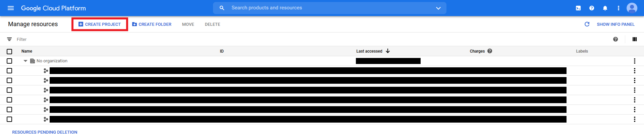Refresh the resources list
Viewport: 644px width, 137px height.
(x=587, y=24)
